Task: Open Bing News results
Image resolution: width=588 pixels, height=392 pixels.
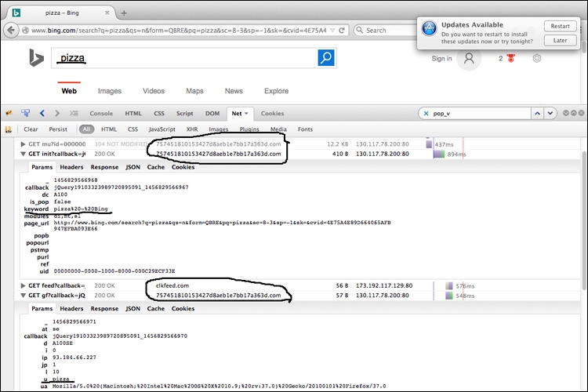Action: point(234,91)
